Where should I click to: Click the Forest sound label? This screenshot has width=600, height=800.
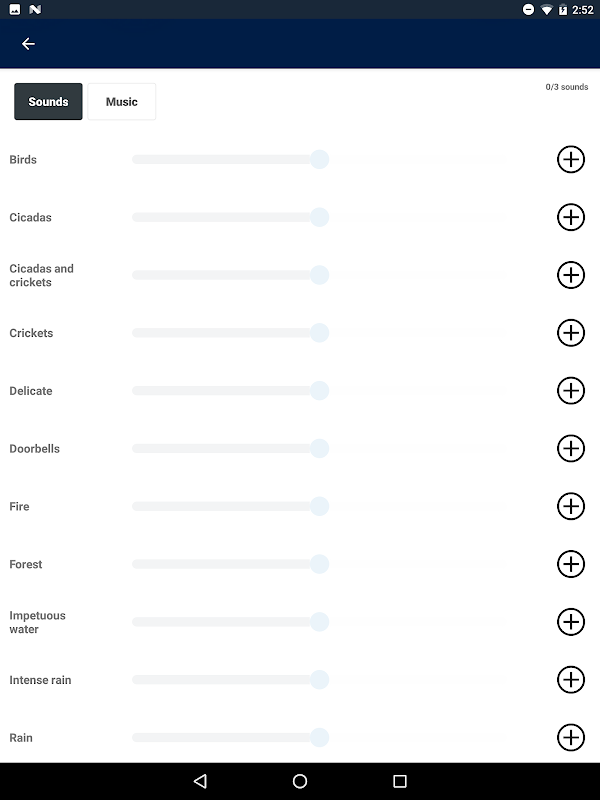(x=26, y=565)
